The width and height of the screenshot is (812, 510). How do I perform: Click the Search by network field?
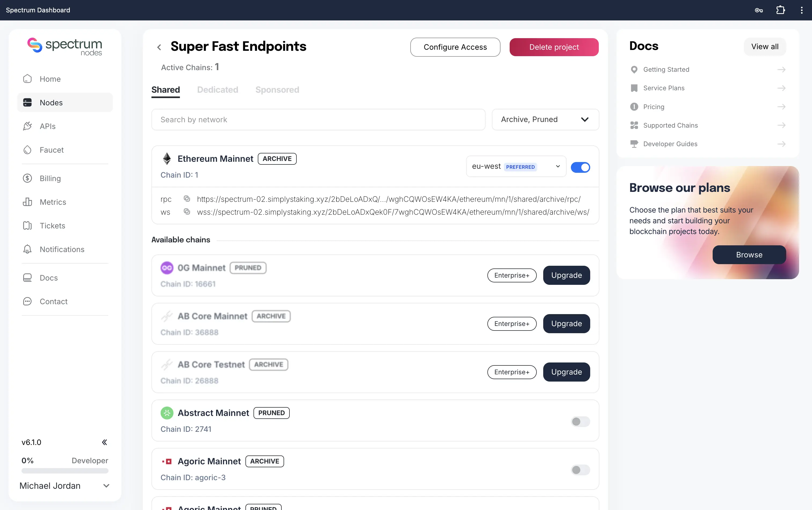coord(318,119)
